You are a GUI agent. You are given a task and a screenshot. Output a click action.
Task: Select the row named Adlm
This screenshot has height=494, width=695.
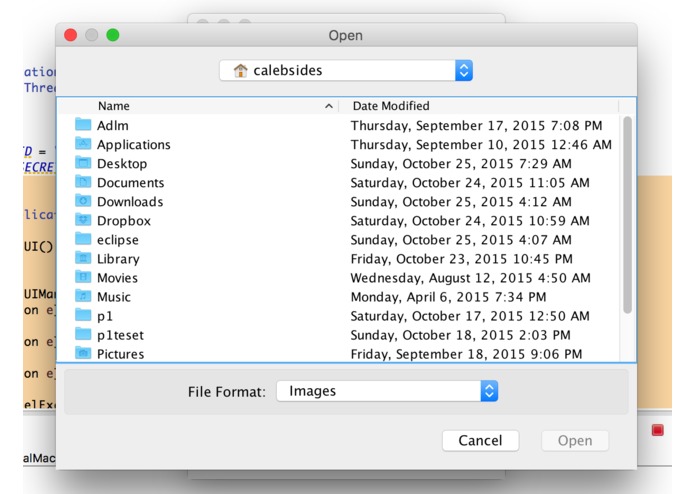339,125
